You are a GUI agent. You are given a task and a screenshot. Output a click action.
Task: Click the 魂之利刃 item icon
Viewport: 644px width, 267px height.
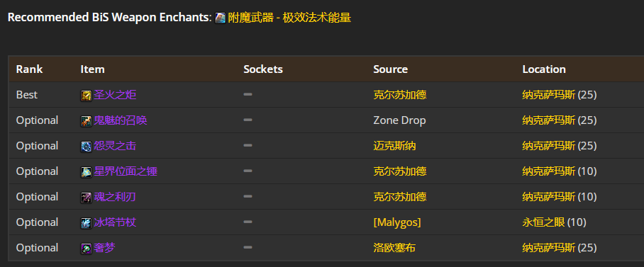(86, 198)
